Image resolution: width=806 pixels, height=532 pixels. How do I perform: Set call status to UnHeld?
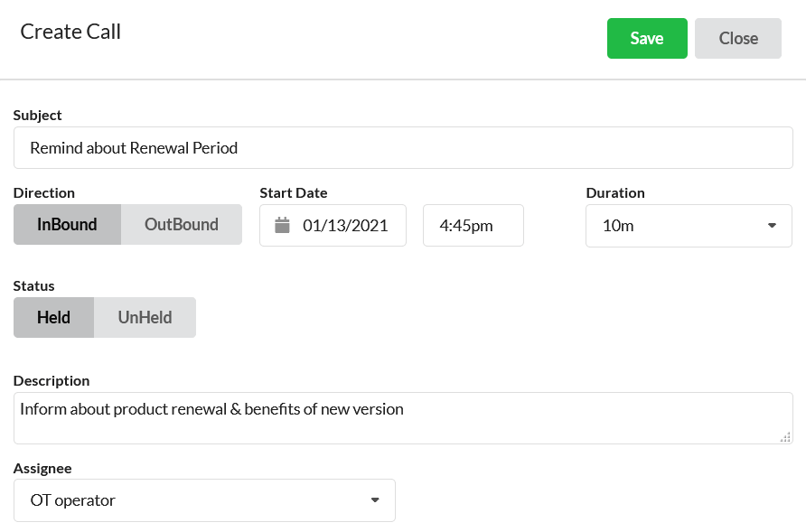[145, 318]
